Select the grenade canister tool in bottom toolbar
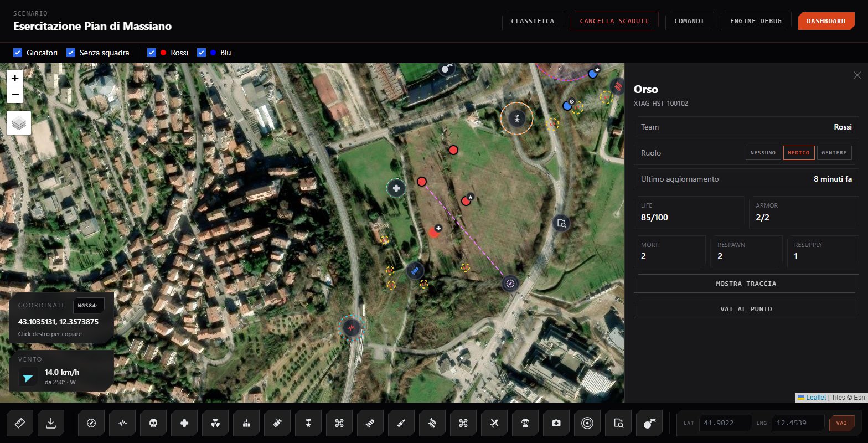868x443 pixels. tap(278, 423)
